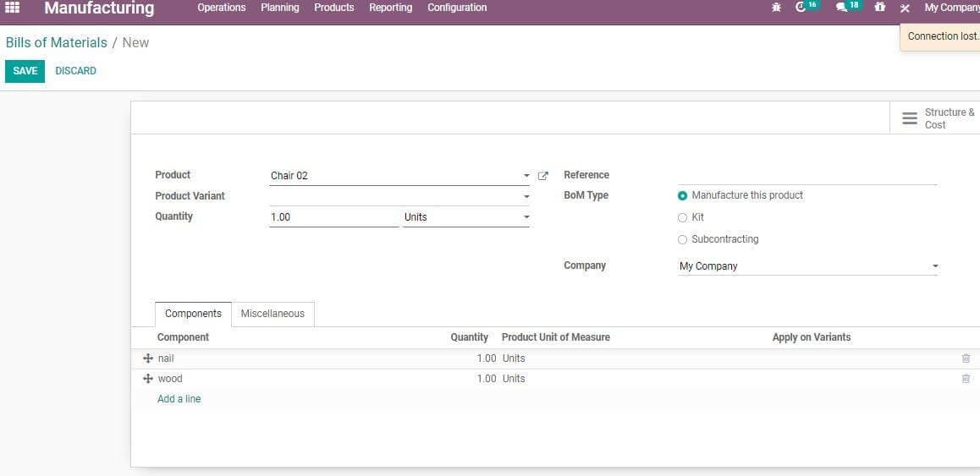Screen dimensions: 980x476
Task: Click the Units cell in wood row
Action: (x=514, y=379)
